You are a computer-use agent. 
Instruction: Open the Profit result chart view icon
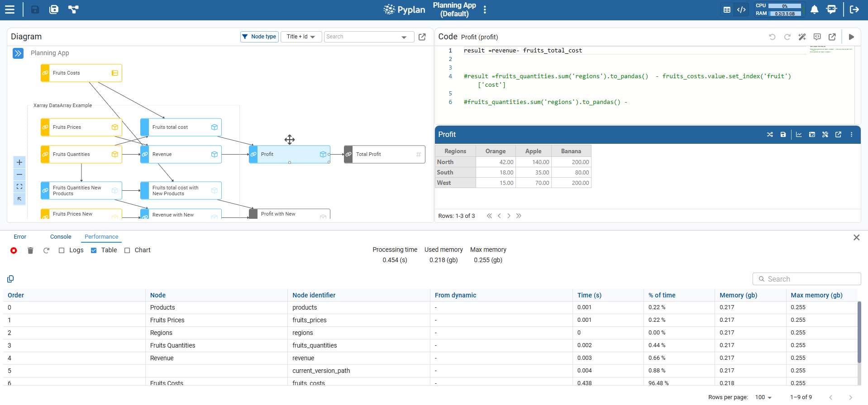(x=799, y=135)
